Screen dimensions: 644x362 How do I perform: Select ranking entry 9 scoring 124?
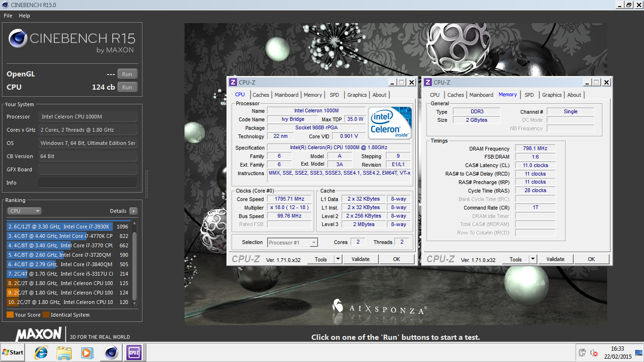(x=68, y=293)
